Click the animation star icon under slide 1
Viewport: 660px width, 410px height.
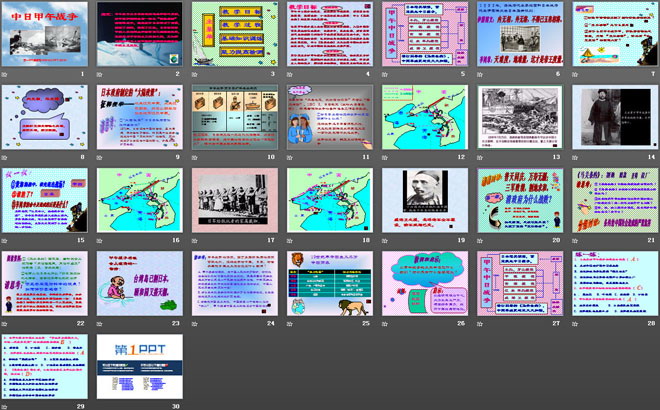[5, 74]
